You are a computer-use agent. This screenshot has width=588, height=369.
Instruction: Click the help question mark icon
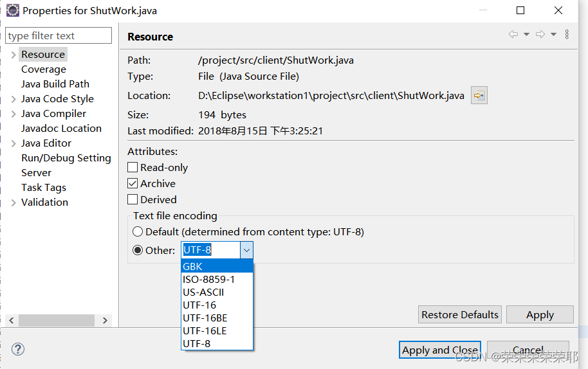[18, 349]
